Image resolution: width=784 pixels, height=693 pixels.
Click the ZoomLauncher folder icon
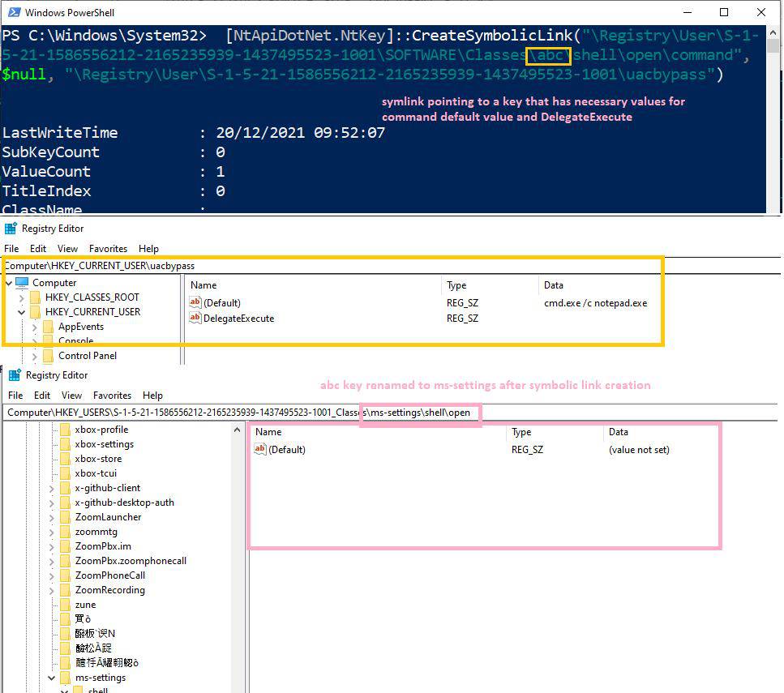tap(66, 517)
